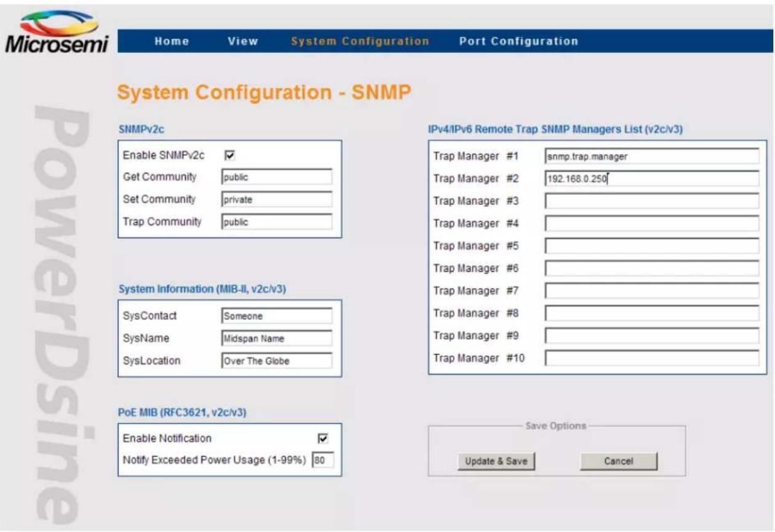Screen dimensions: 775x532
Task: Click the Trap Manager #7 field
Action: pyautogui.click(x=652, y=291)
